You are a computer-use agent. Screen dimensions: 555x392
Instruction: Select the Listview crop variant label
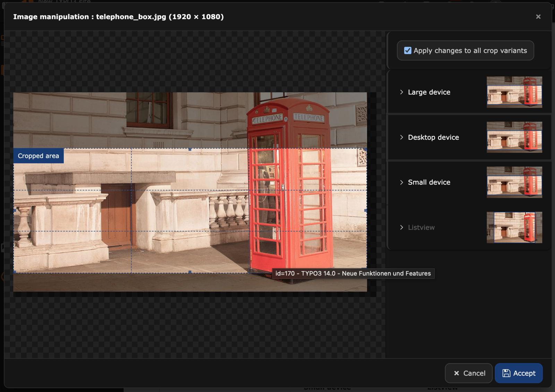click(421, 228)
